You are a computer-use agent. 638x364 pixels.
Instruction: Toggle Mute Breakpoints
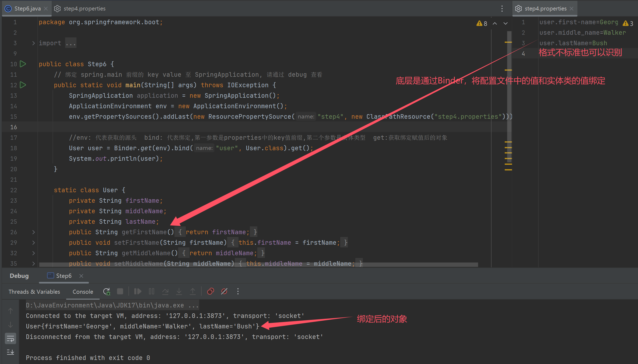point(224,292)
